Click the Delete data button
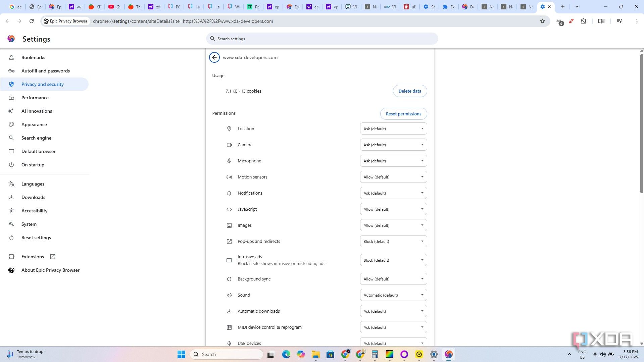Image resolution: width=644 pixels, height=362 pixels. (410, 91)
